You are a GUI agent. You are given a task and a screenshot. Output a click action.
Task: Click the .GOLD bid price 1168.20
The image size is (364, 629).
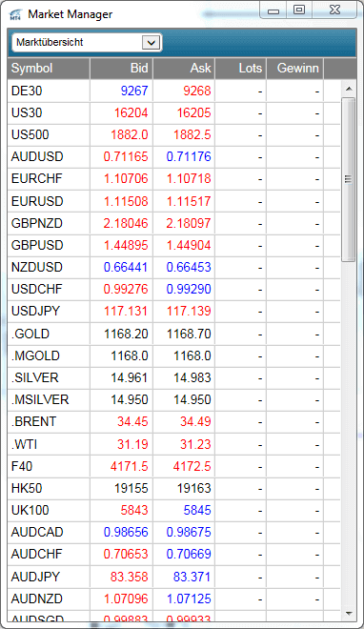pos(126,334)
